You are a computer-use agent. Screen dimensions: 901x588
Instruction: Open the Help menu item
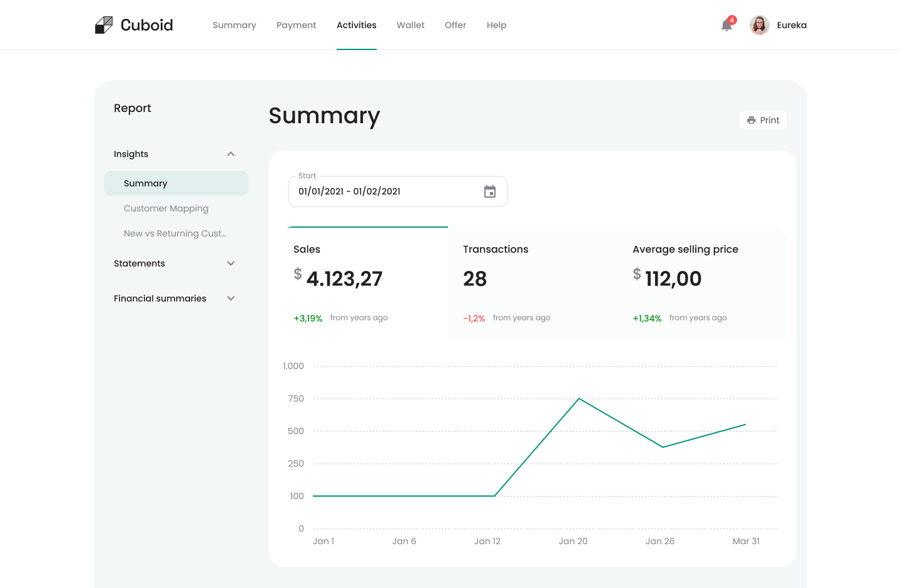[x=496, y=25]
